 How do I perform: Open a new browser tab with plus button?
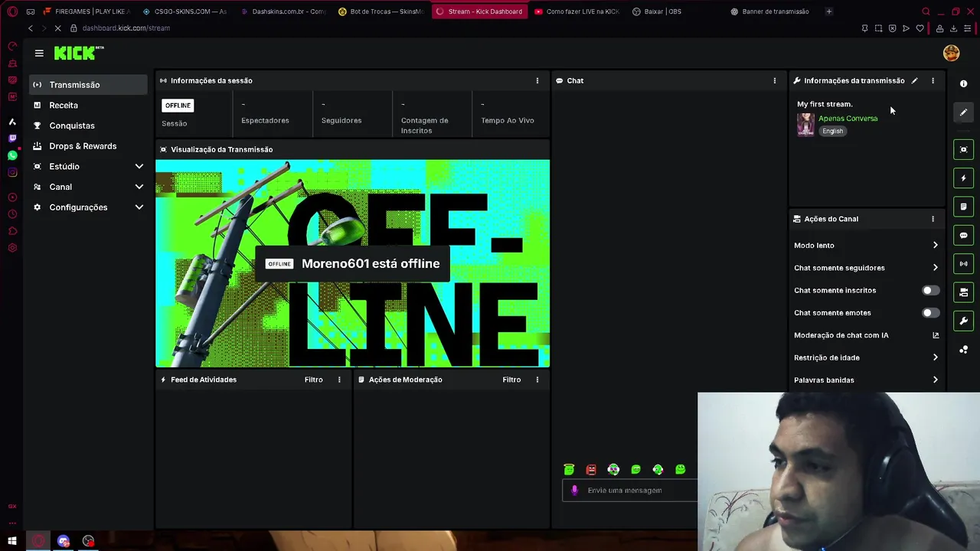coord(828,11)
